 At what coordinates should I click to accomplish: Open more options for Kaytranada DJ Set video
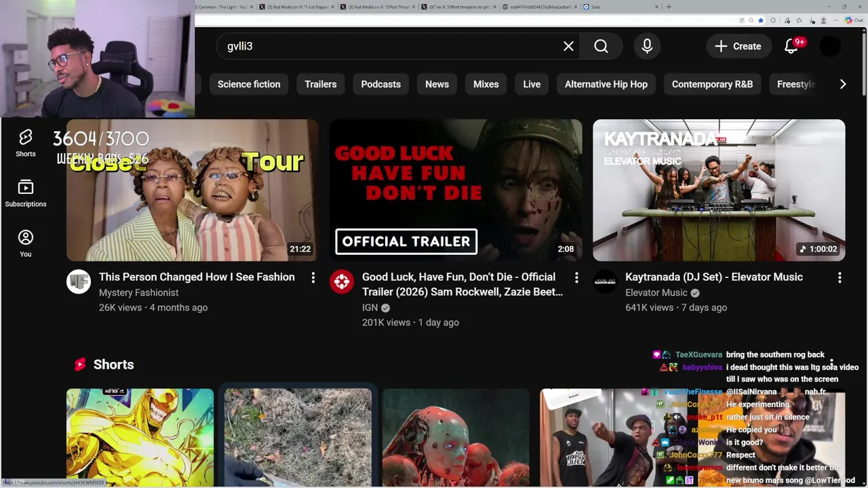(840, 278)
